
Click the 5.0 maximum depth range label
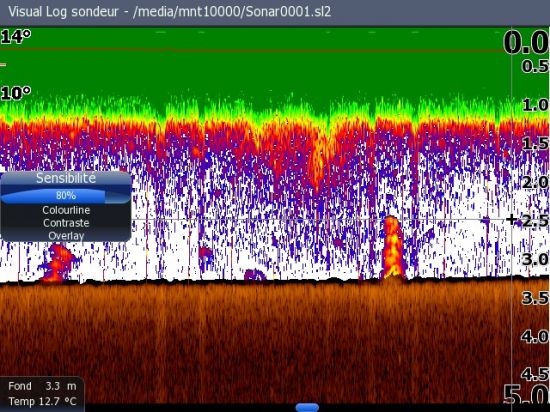pyautogui.click(x=525, y=394)
